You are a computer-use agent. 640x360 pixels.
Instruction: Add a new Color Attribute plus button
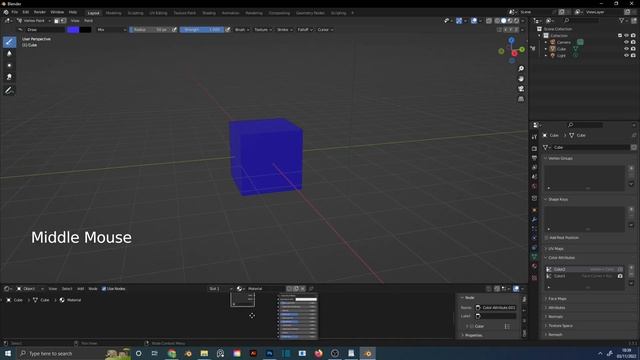coord(631,268)
